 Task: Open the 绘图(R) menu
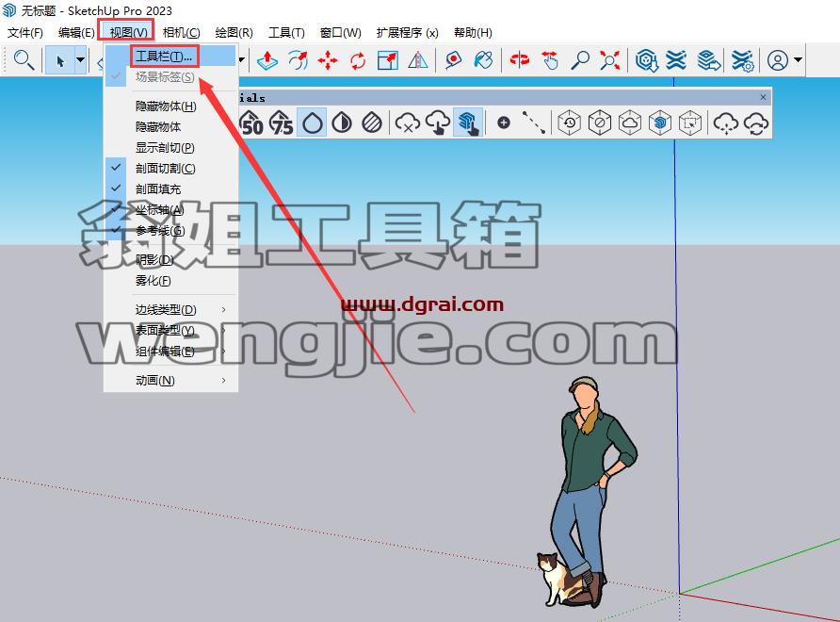click(x=234, y=33)
